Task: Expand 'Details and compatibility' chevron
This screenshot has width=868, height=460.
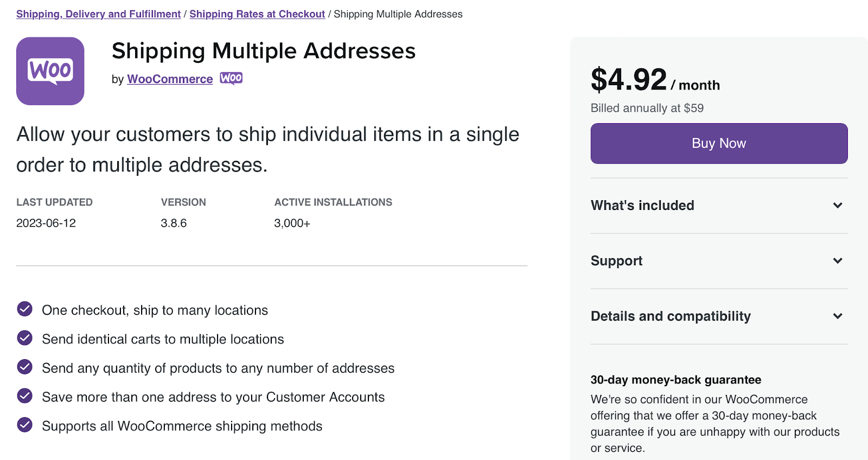Action: click(838, 316)
